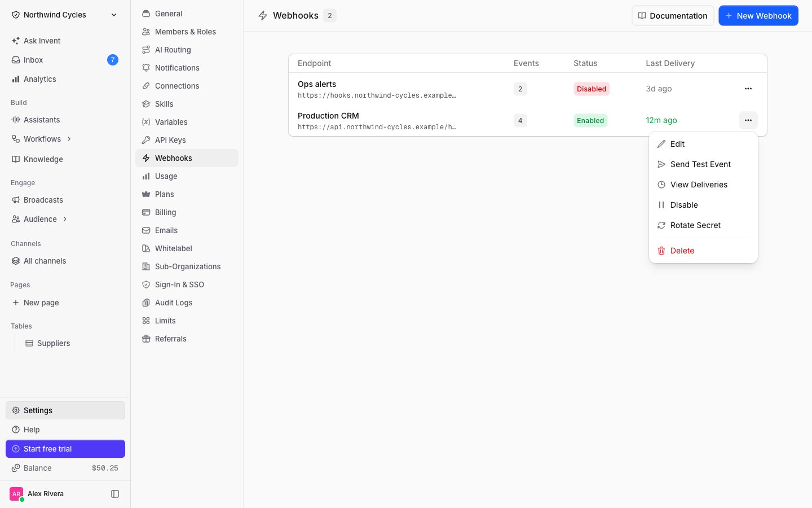Click the hooks.northwind-cycles URL text

point(377,95)
